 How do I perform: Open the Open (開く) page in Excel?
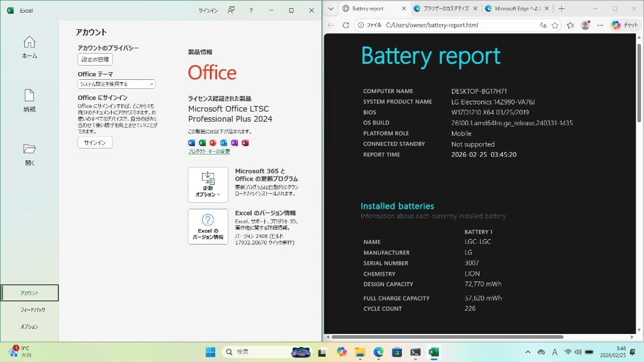[x=29, y=154]
